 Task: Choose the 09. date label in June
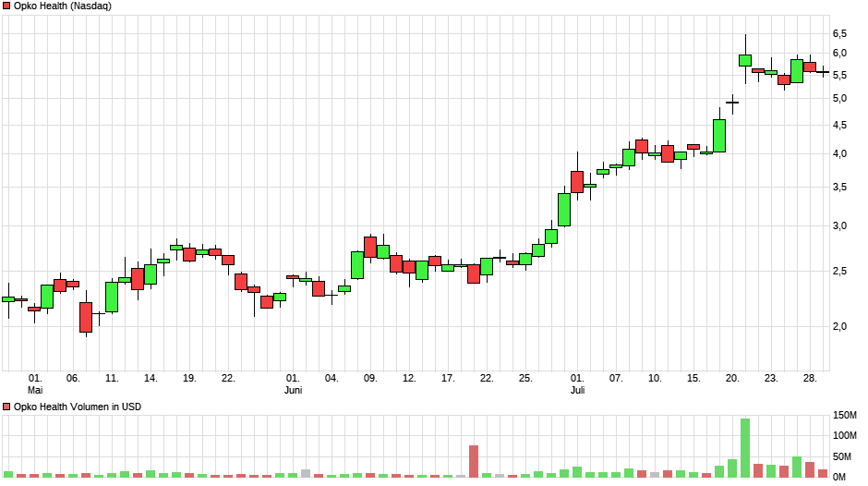[x=370, y=378]
